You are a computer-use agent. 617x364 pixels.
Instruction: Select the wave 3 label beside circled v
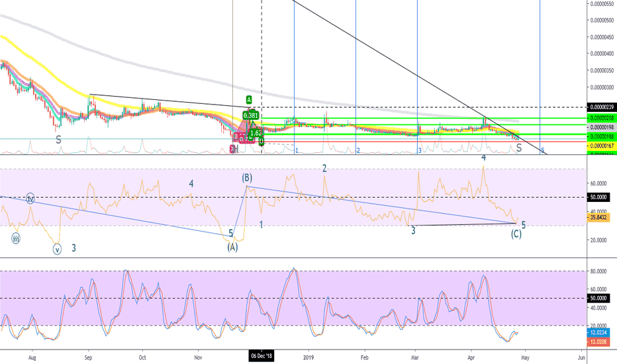[x=74, y=248]
